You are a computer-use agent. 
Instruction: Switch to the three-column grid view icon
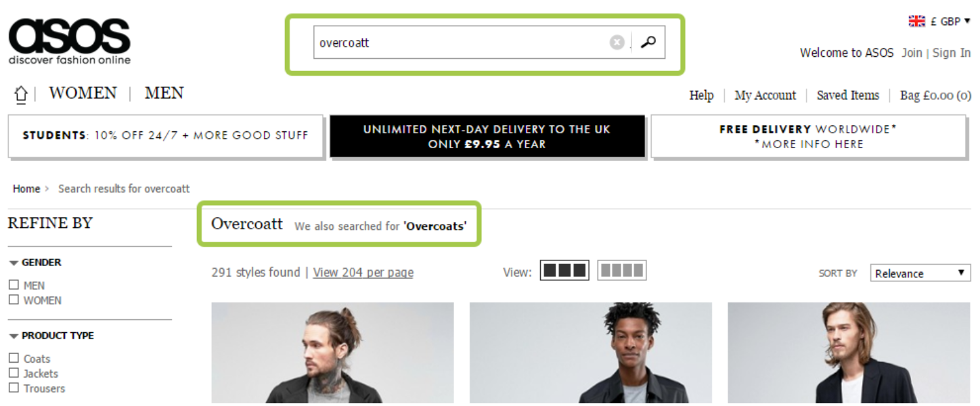(564, 271)
